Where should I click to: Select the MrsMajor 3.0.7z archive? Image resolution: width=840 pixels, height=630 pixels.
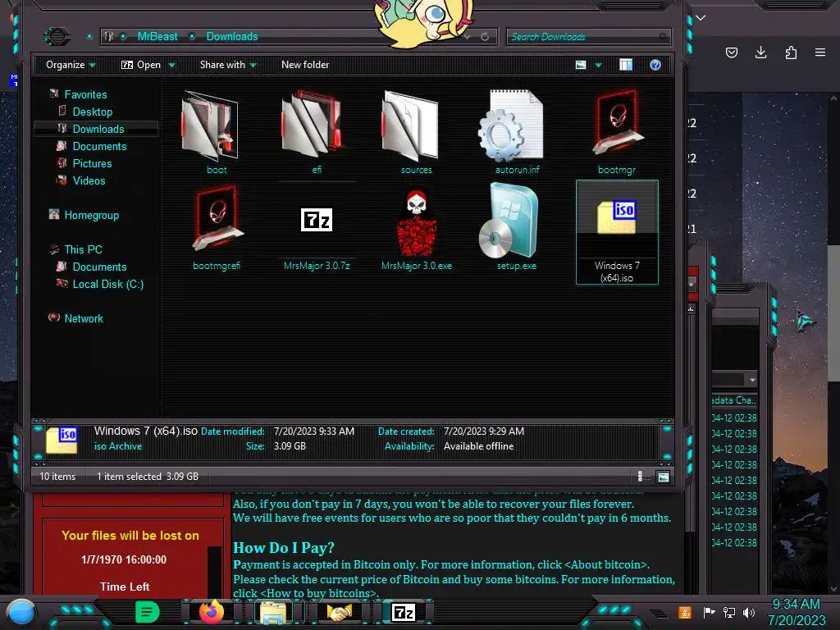pos(317,228)
